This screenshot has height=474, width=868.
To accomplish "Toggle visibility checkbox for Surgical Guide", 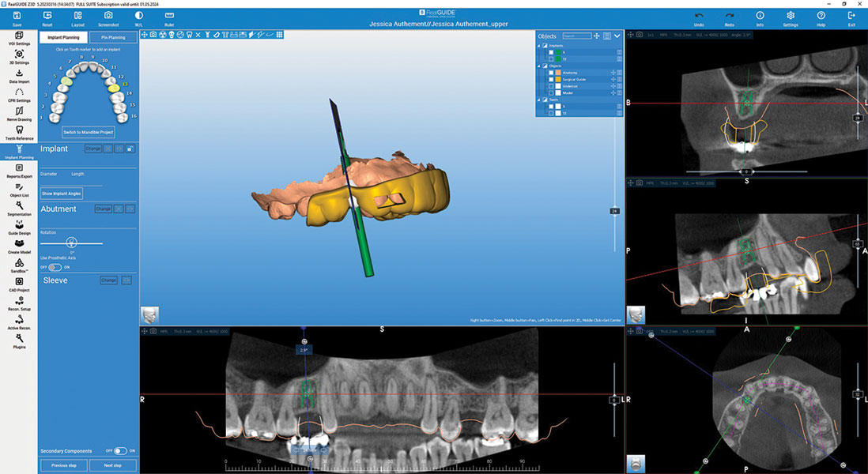I will point(551,80).
